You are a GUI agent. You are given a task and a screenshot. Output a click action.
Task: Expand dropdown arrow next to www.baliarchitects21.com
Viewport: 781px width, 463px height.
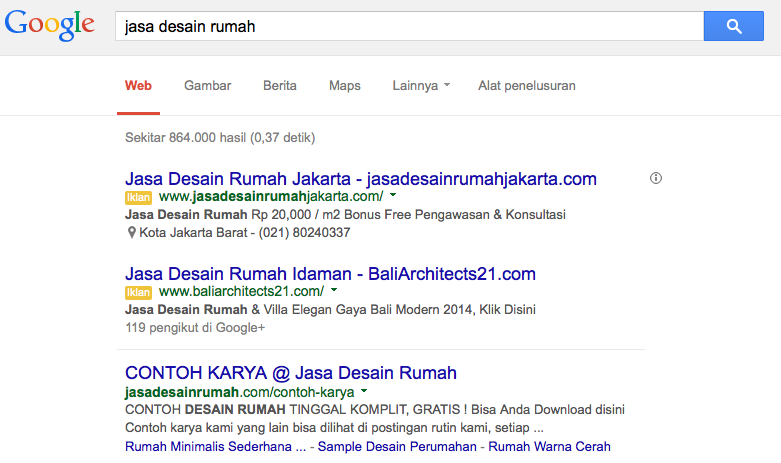(x=334, y=291)
